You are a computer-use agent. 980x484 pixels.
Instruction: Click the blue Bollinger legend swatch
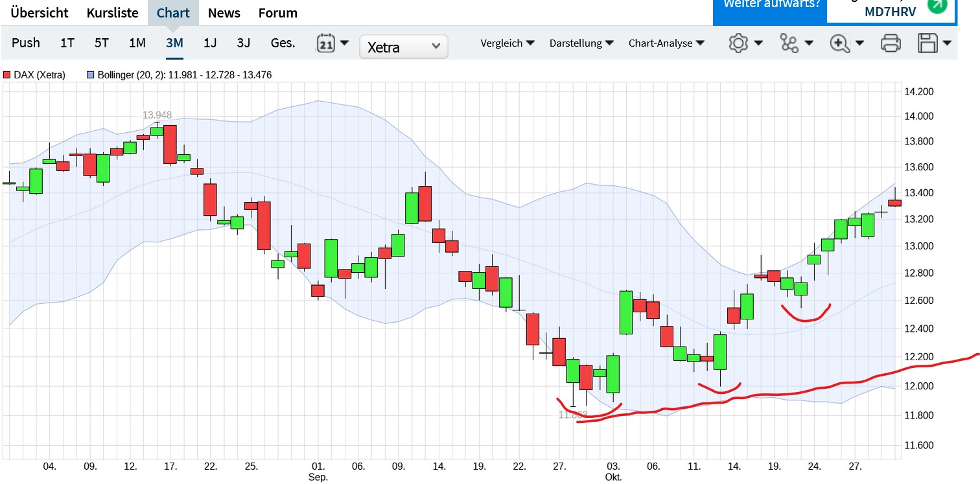91,75
